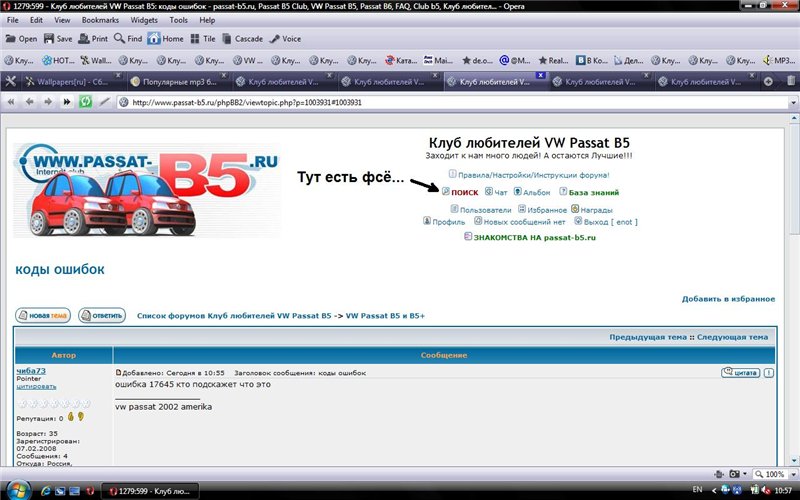Click the Open toolbar icon
The height and width of the screenshot is (500, 800).
click(x=20, y=39)
